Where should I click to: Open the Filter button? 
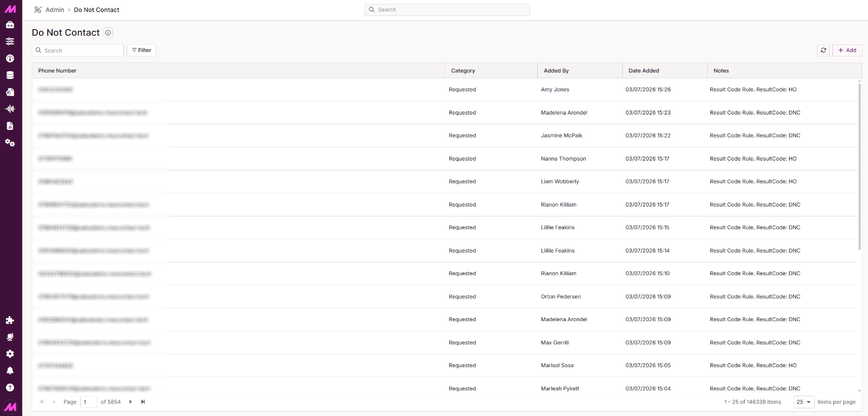[142, 50]
